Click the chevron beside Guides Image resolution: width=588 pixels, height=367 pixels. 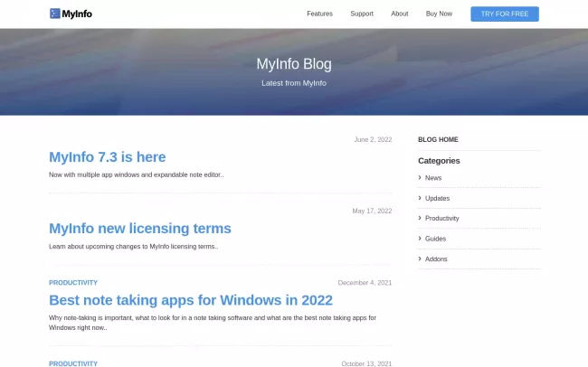pyautogui.click(x=420, y=239)
